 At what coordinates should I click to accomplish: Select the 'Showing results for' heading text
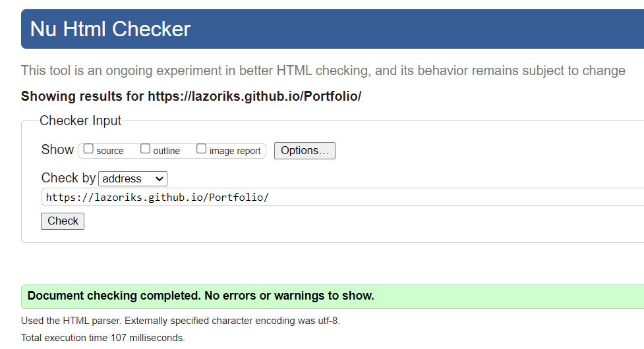click(191, 96)
